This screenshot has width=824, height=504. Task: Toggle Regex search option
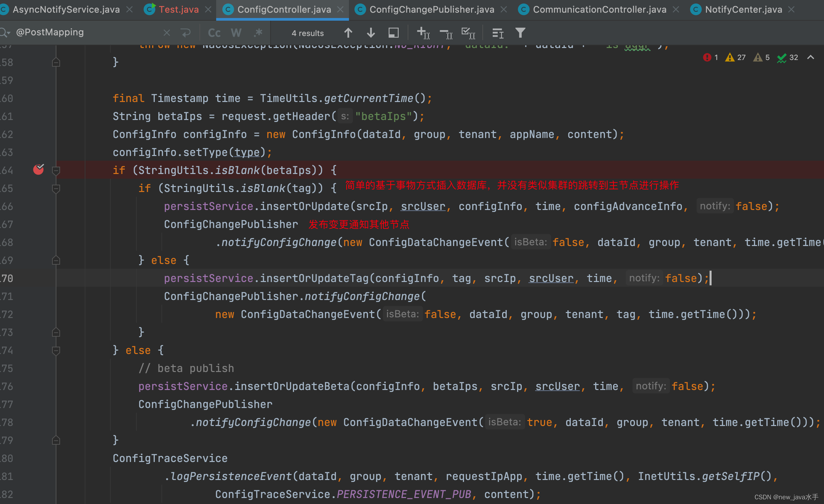pos(258,33)
